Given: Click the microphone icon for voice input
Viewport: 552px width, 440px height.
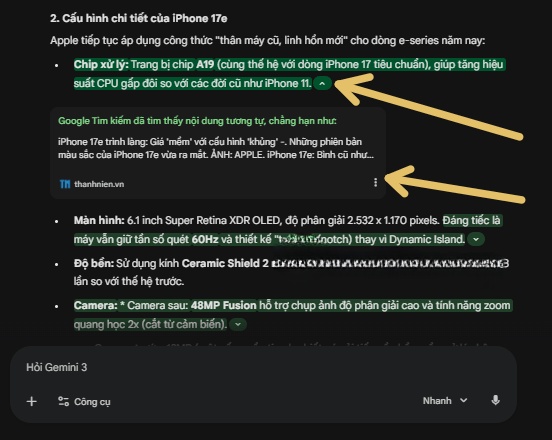Looking at the screenshot, I should [x=495, y=401].
